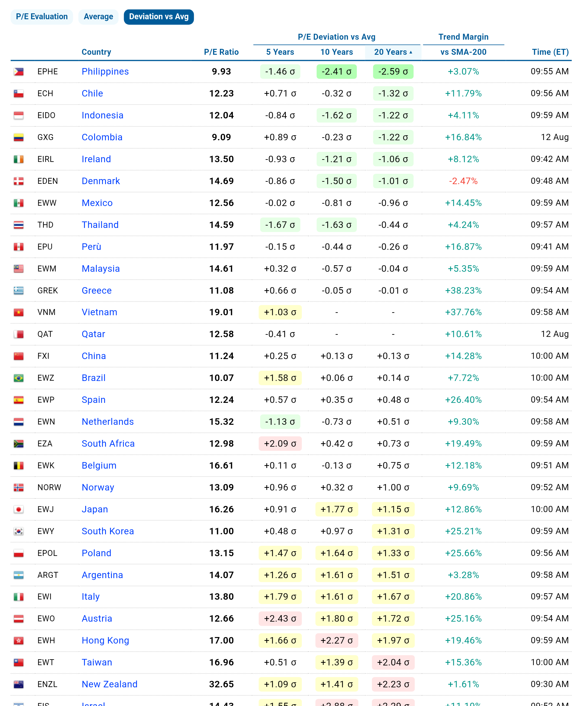Viewport: 588px width, 706px height.
Task: Sort by the 20 Years column
Action: tap(393, 52)
